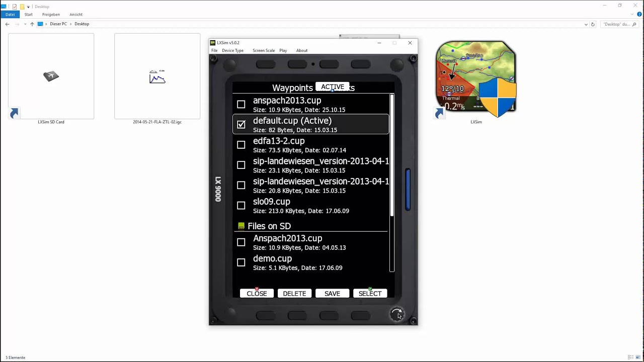644x362 pixels.
Task: Open the Play menu in LXSim
Action: [x=283, y=50]
